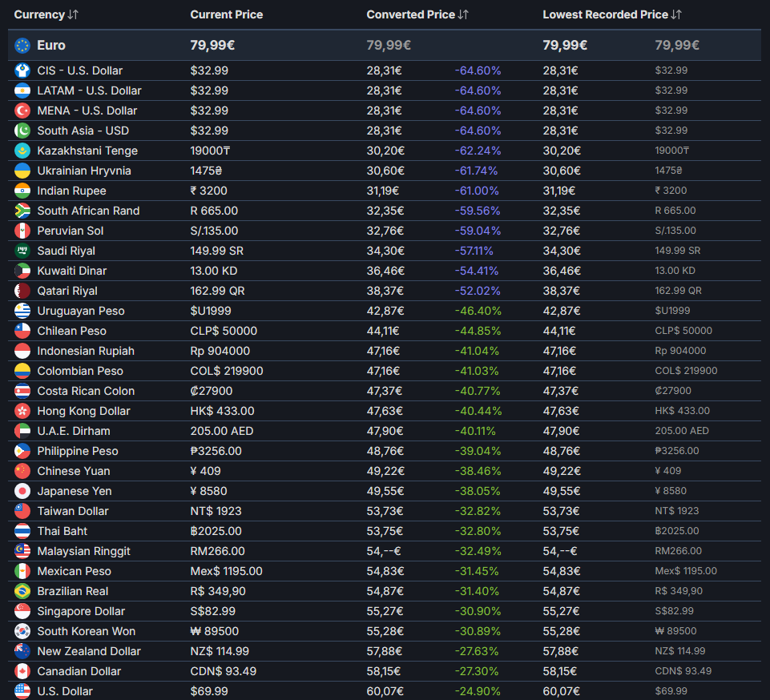Click the lowest recorded price '162.99 QR'
Viewport: 770px width, 700px height.
click(678, 291)
